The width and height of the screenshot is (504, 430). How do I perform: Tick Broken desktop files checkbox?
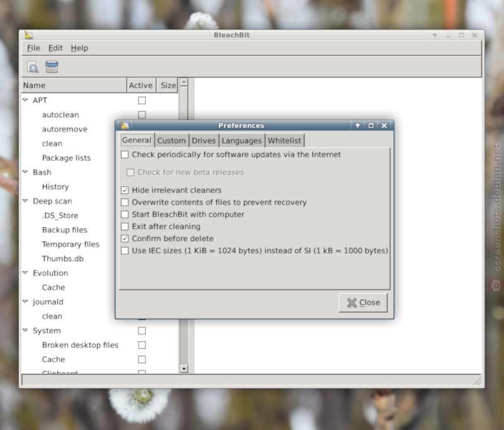(x=142, y=345)
